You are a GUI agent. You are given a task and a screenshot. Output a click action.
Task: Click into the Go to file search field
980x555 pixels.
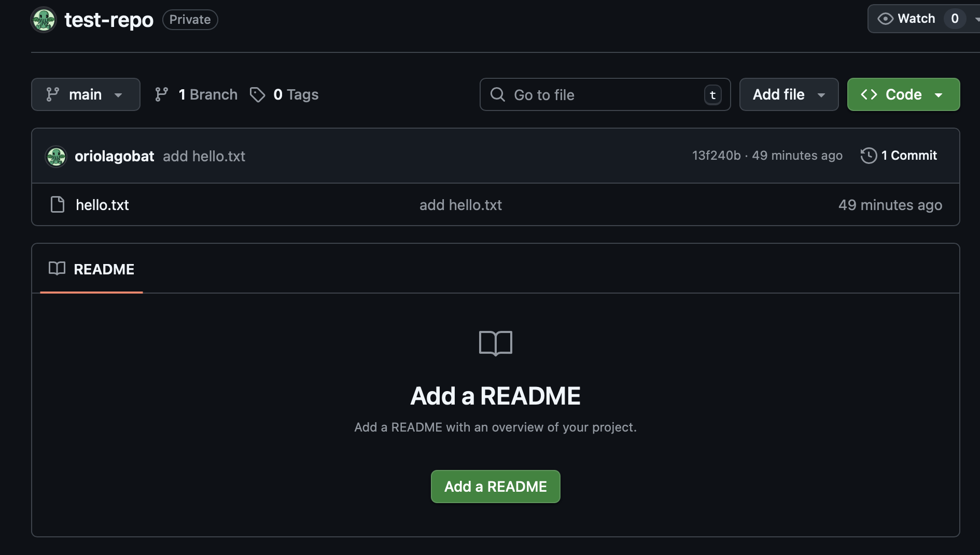604,95
